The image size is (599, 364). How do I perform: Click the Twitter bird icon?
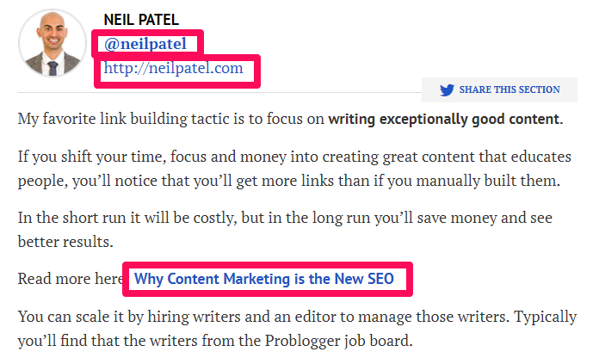click(x=447, y=90)
